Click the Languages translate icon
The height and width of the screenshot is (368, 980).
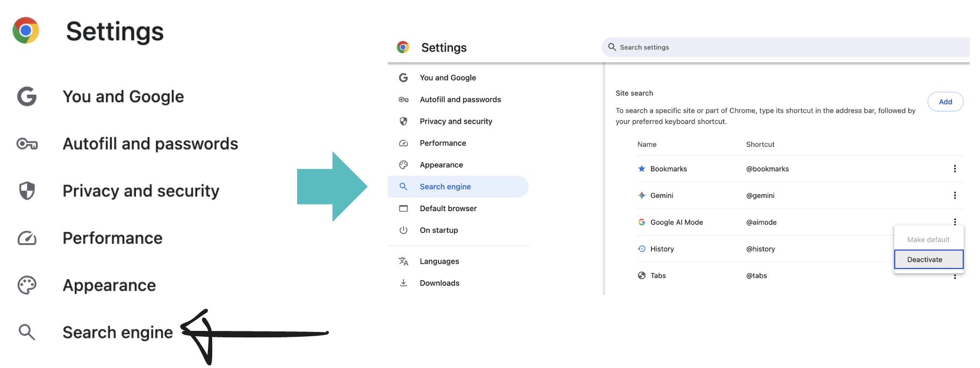point(403,261)
